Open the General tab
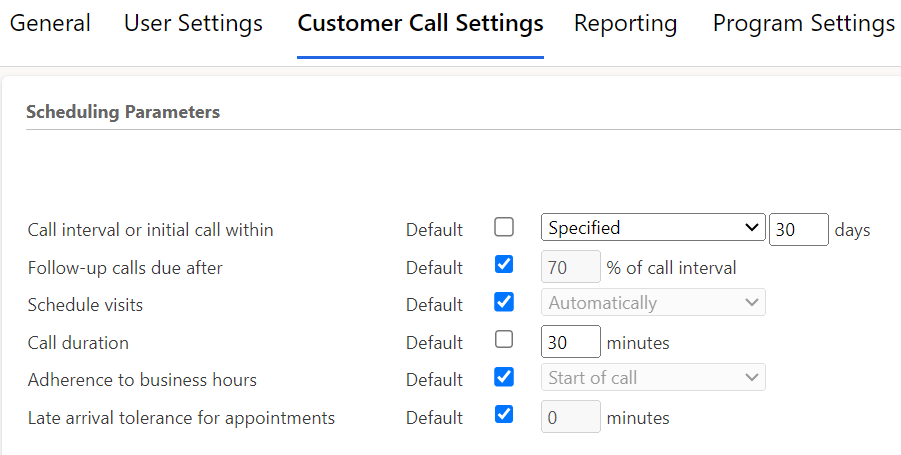Image resolution: width=901 pixels, height=455 pixels. [x=50, y=23]
